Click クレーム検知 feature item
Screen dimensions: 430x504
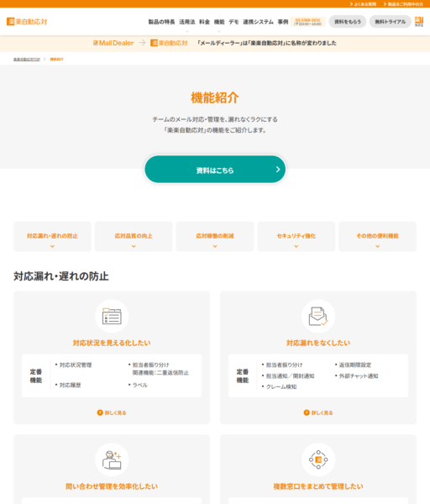click(281, 386)
